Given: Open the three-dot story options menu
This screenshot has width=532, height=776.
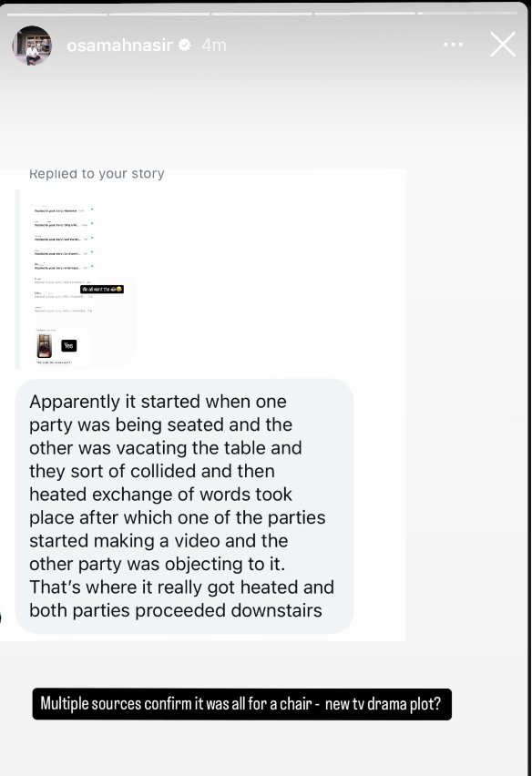Looking at the screenshot, I should (454, 45).
